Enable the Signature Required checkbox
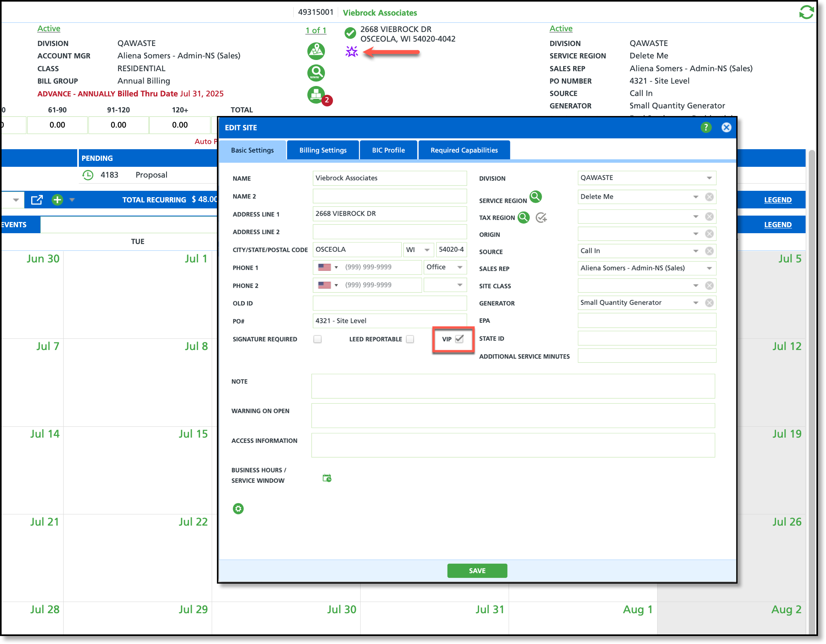This screenshot has height=644, width=826. tap(317, 339)
